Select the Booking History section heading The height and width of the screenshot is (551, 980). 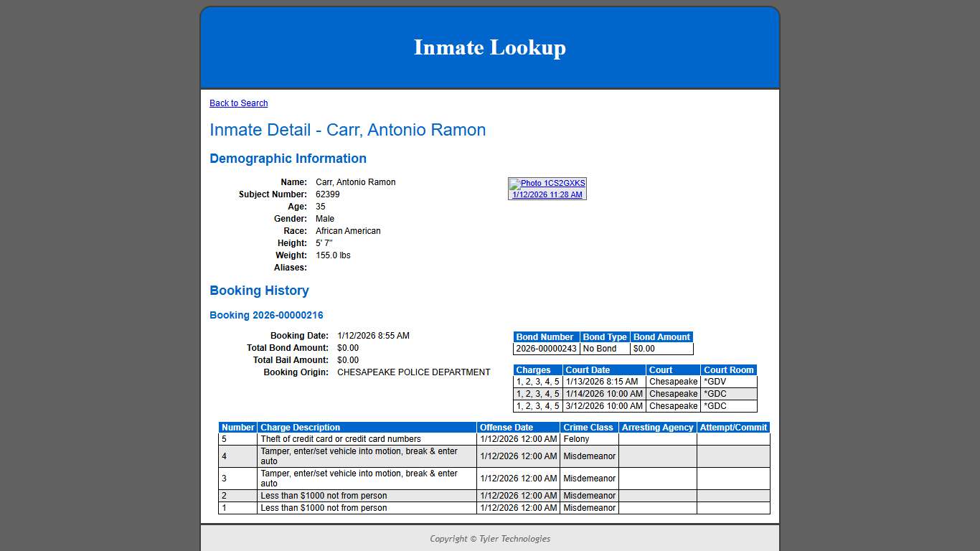pyautogui.click(x=259, y=291)
